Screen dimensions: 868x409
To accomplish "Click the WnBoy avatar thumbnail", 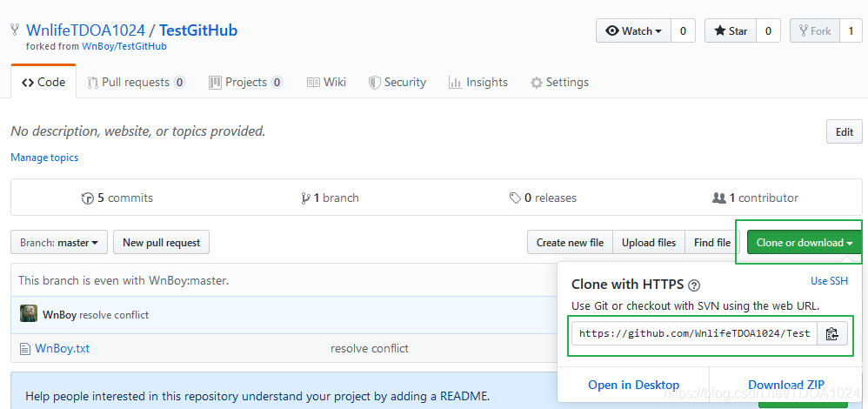I will coord(29,313).
